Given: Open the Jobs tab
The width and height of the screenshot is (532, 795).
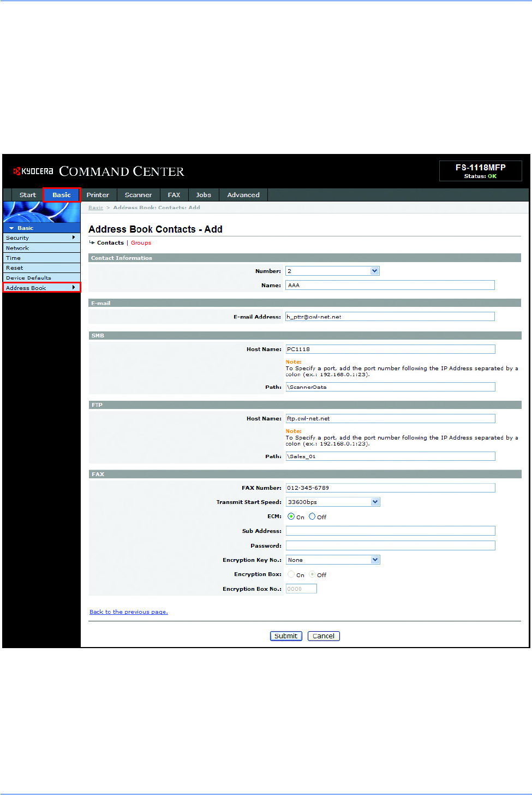Looking at the screenshot, I should click(x=204, y=195).
